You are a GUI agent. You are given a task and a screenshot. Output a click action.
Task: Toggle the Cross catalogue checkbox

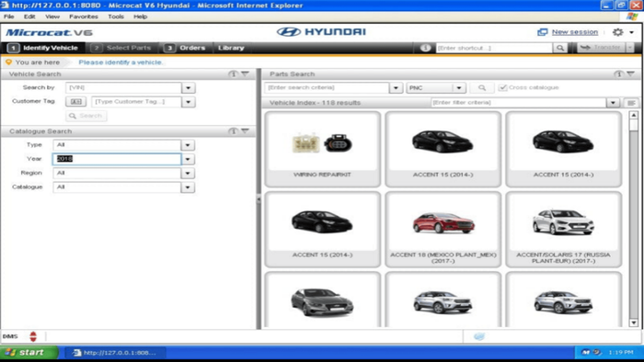click(502, 87)
